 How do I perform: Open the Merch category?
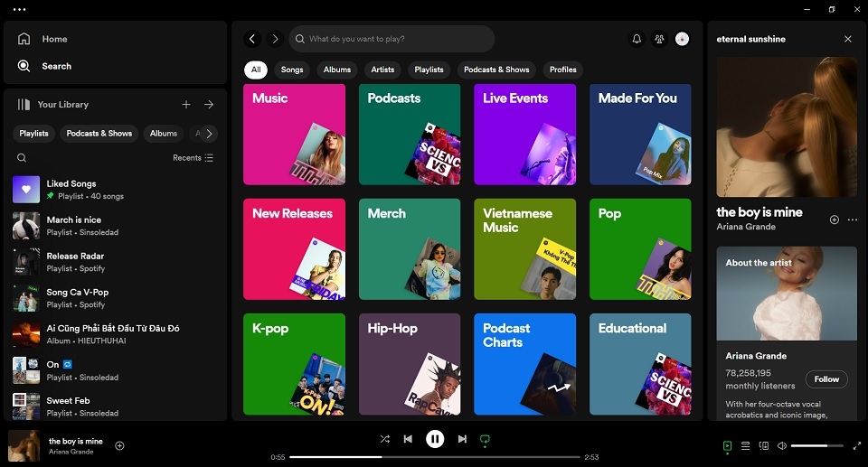pos(410,249)
